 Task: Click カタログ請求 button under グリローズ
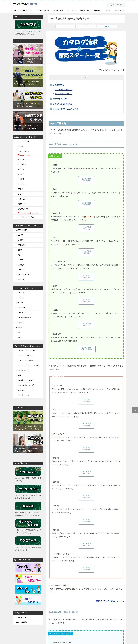86,400
